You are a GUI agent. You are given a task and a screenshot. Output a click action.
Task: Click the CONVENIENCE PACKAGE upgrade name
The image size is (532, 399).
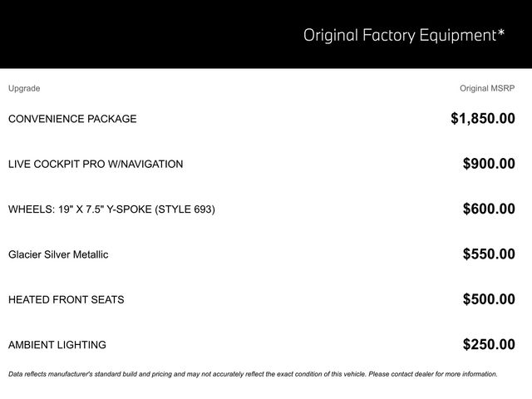pyautogui.click(x=72, y=119)
